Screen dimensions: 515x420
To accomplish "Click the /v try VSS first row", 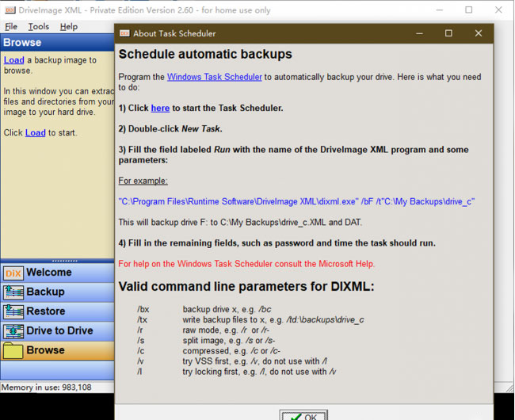I will tap(232, 361).
